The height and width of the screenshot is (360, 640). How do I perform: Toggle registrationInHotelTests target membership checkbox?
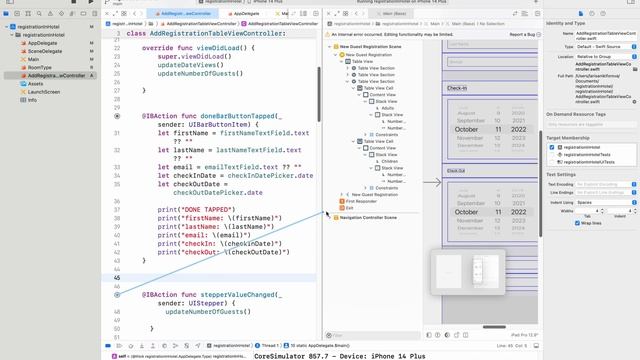click(552, 155)
